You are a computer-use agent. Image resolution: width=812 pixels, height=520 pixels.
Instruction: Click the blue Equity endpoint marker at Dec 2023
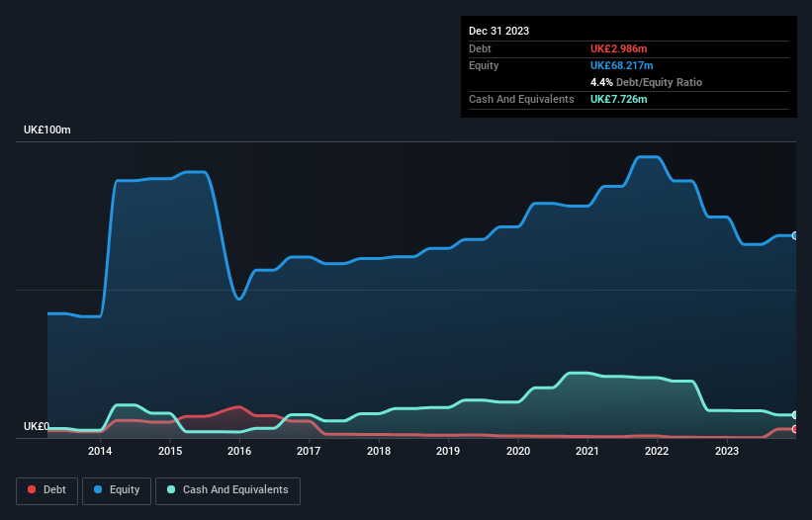tap(795, 236)
